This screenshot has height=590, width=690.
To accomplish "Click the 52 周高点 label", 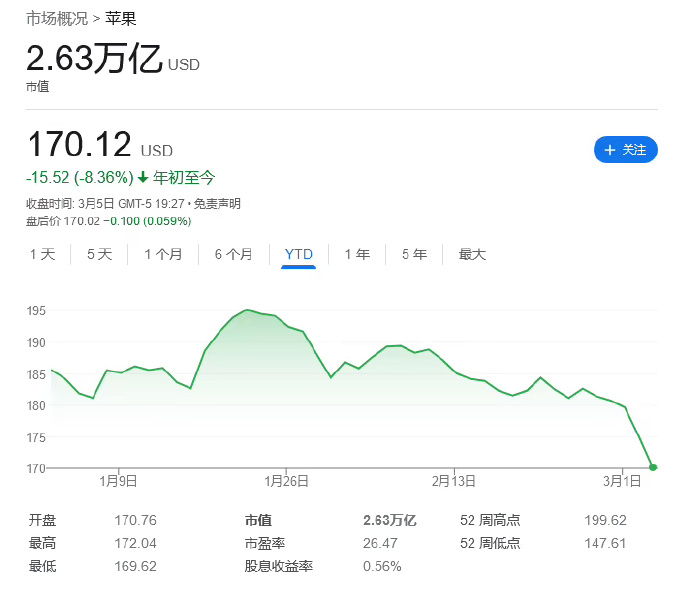I will tap(490, 520).
